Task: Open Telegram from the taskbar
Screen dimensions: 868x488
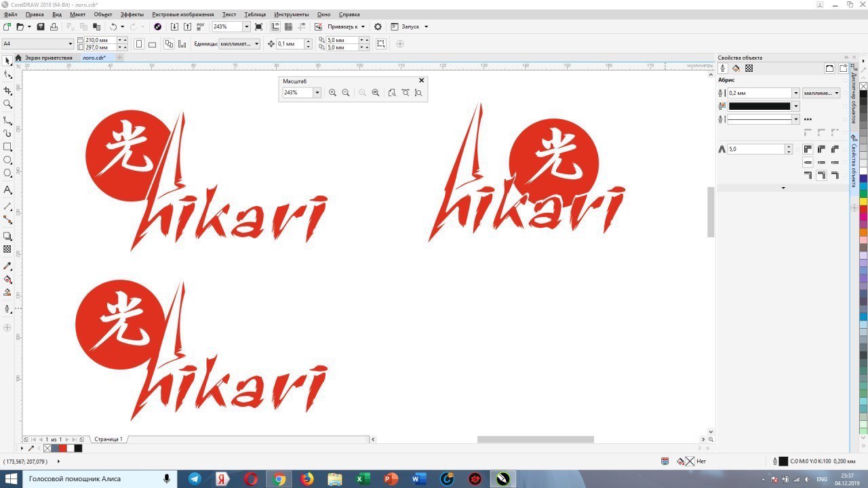Action: 195,479
